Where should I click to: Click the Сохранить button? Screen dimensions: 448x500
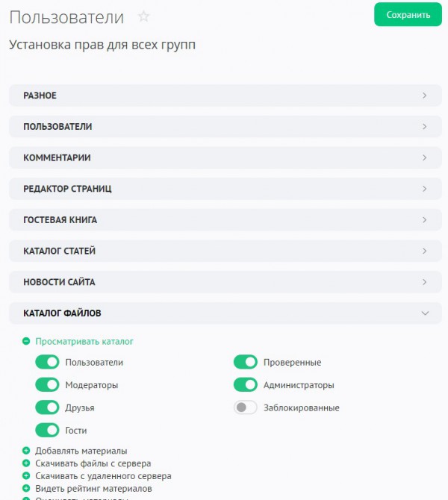pyautogui.click(x=408, y=15)
